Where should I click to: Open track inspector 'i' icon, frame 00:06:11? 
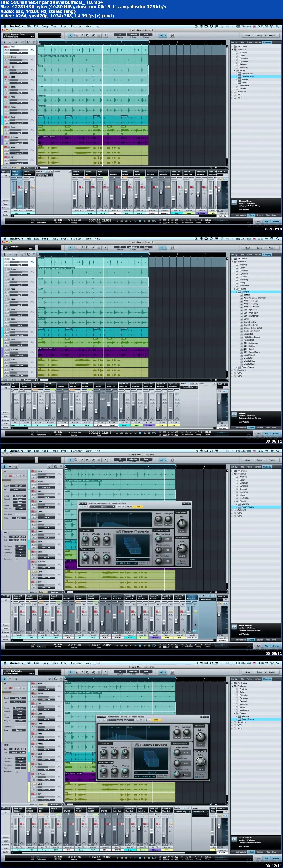[x=4, y=254]
